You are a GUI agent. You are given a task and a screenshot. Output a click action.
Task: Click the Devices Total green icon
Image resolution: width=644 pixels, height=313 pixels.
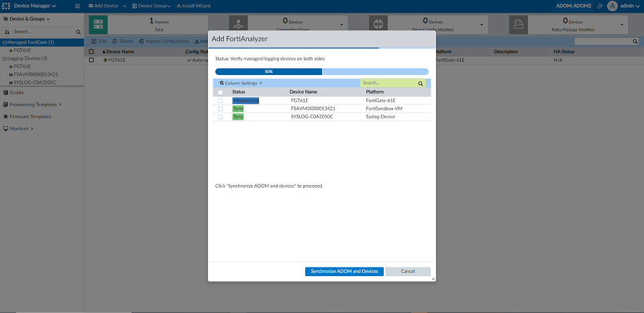point(98,25)
